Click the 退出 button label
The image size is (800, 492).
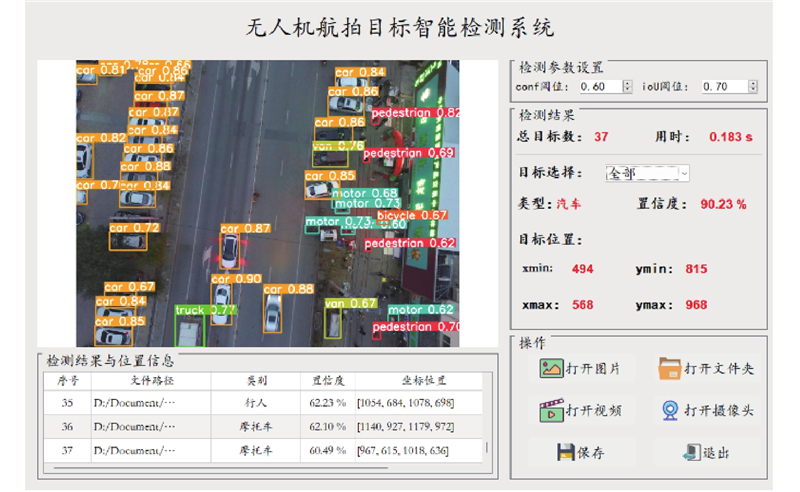[x=715, y=452]
